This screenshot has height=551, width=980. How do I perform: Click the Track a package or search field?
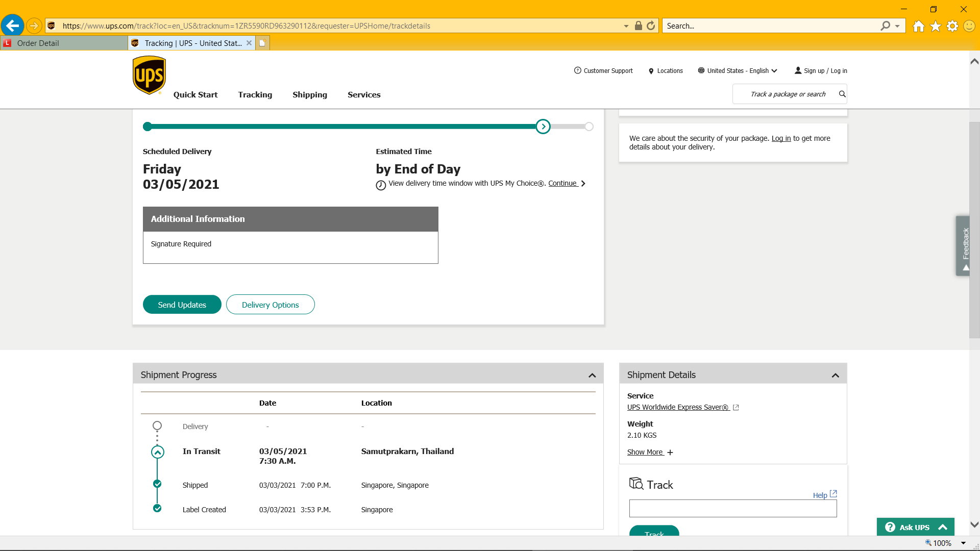pos(788,94)
